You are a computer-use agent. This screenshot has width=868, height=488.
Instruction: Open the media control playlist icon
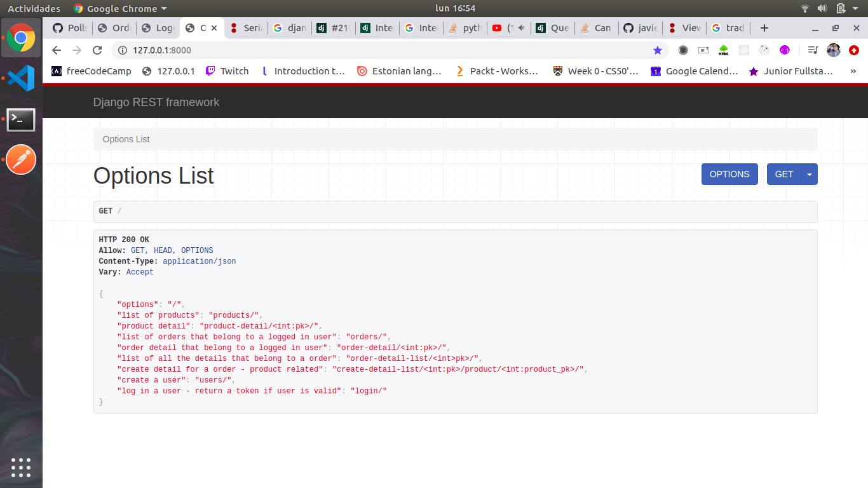pyautogui.click(x=813, y=50)
